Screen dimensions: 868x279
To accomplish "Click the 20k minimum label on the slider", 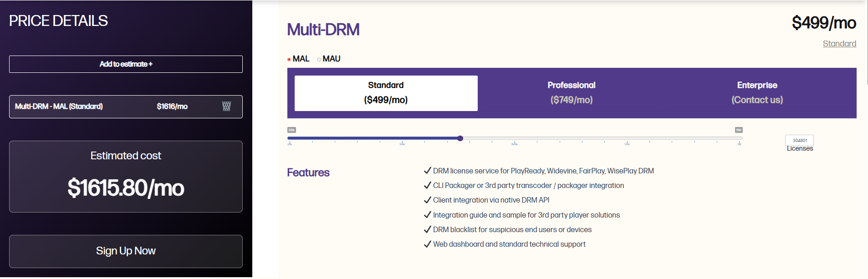I will click(x=291, y=130).
